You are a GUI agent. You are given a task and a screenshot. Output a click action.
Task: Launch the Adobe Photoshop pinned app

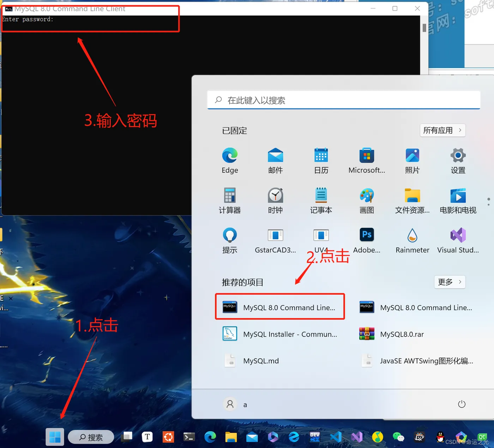[x=367, y=240]
